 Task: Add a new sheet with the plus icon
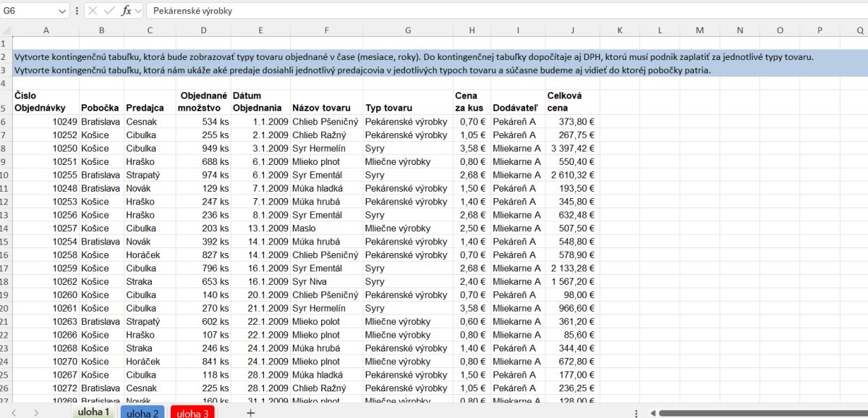click(x=250, y=412)
